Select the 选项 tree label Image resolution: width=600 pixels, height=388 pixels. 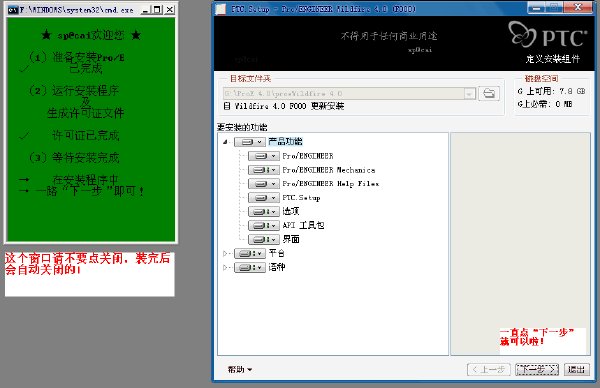[291, 211]
